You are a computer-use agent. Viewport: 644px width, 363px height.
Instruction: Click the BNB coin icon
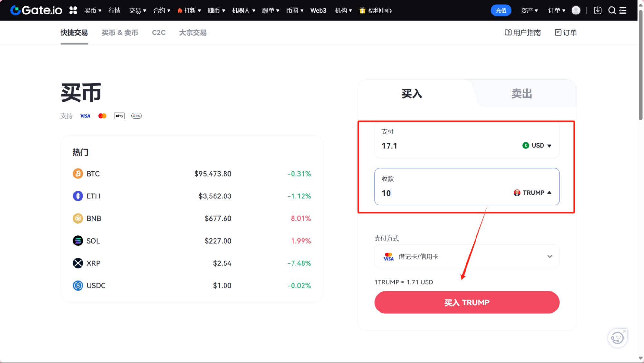pos(78,218)
